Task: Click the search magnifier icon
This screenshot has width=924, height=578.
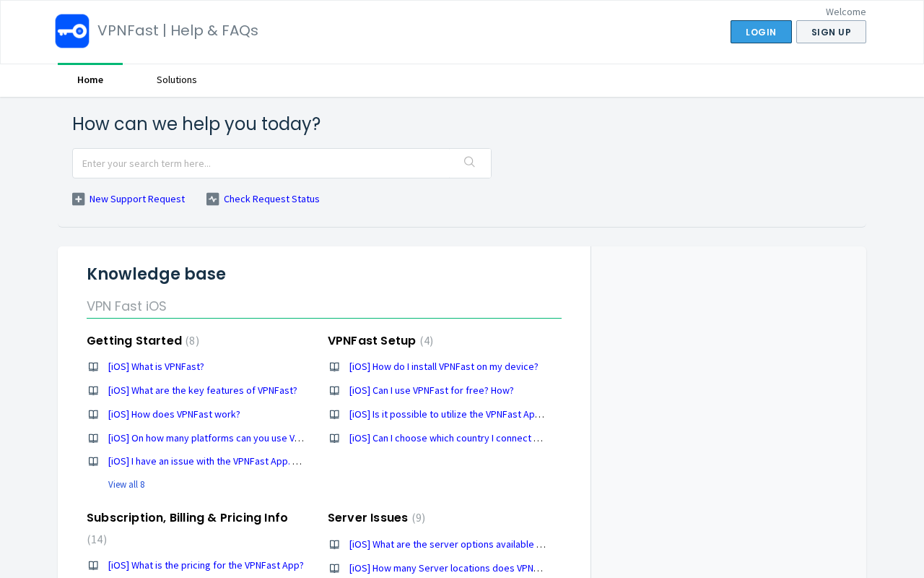Action: click(469, 163)
